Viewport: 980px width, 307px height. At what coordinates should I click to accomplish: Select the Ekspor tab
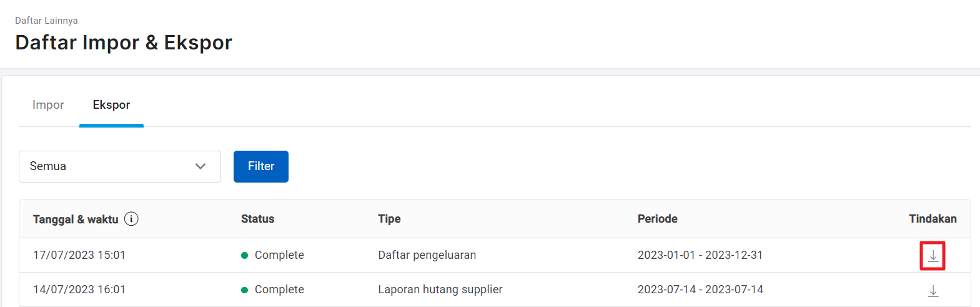(111, 105)
